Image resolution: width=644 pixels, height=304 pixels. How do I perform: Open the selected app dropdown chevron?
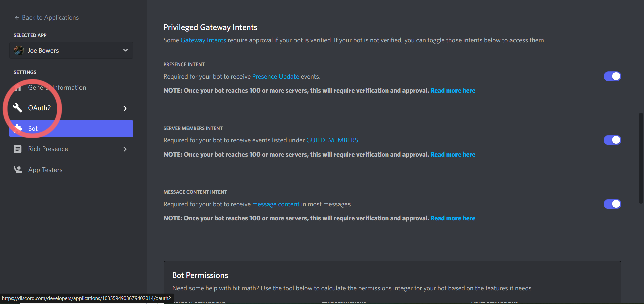coord(125,50)
